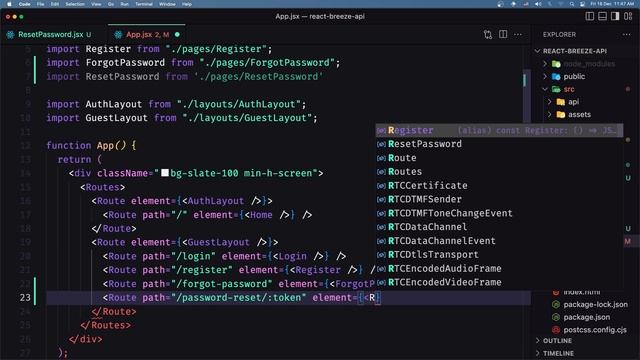
Task: Toggle primary side bar layout icon
Action: pyautogui.click(x=589, y=16)
